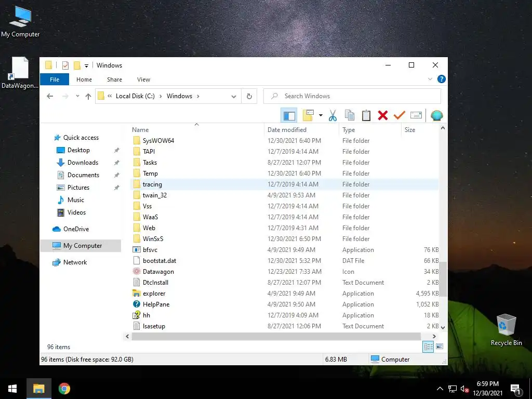
Task: Select bootstat.dat file
Action: click(159, 261)
